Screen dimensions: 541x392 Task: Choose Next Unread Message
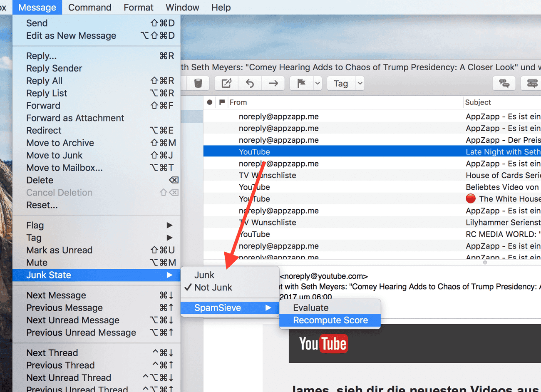(97, 320)
